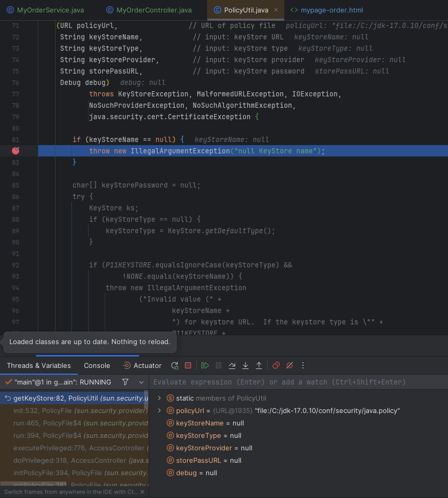The width and height of the screenshot is (448, 498).
Task: Open the MyOrderService.java editor tab
Action: coord(45,10)
